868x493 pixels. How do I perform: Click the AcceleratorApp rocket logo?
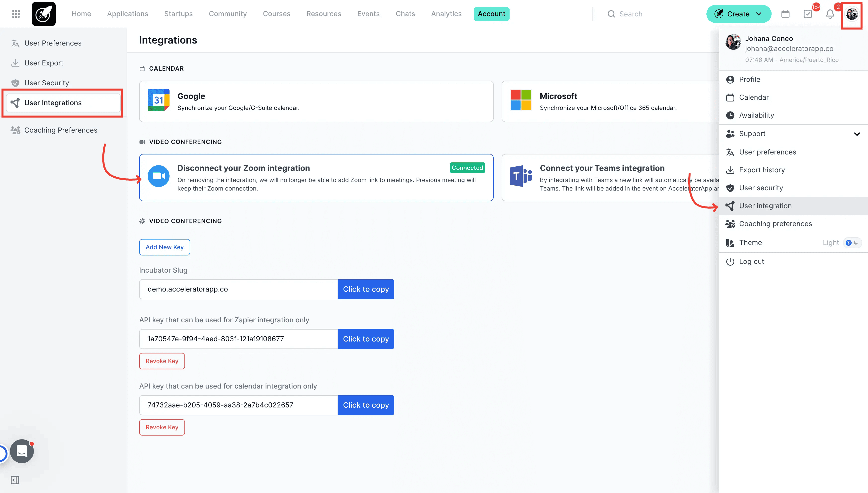[x=44, y=14]
